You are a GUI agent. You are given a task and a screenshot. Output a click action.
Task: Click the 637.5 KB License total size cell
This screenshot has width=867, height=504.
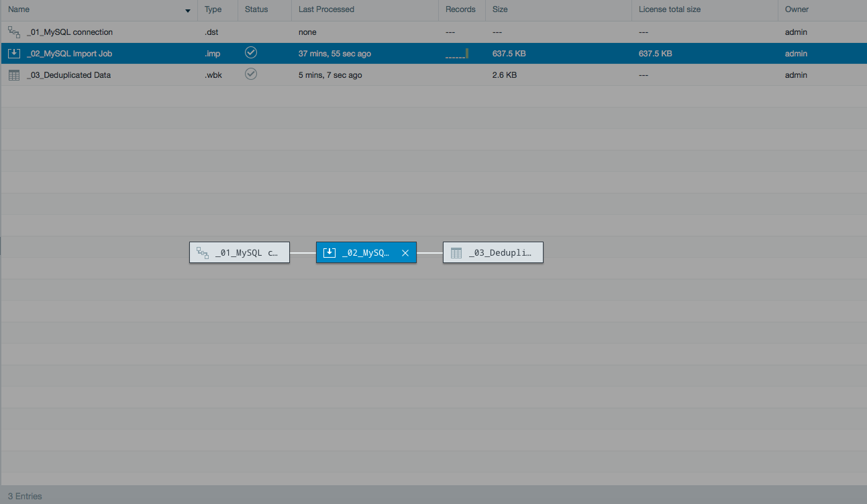point(655,54)
